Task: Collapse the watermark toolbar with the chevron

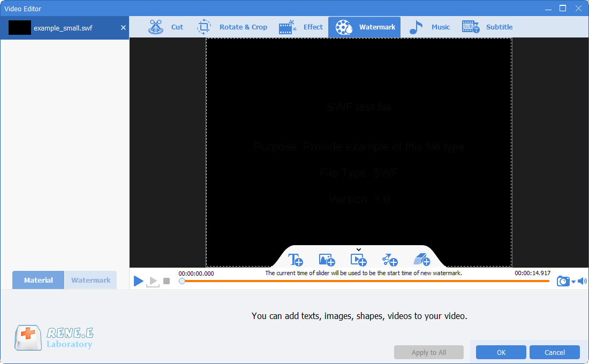Action: [359, 249]
